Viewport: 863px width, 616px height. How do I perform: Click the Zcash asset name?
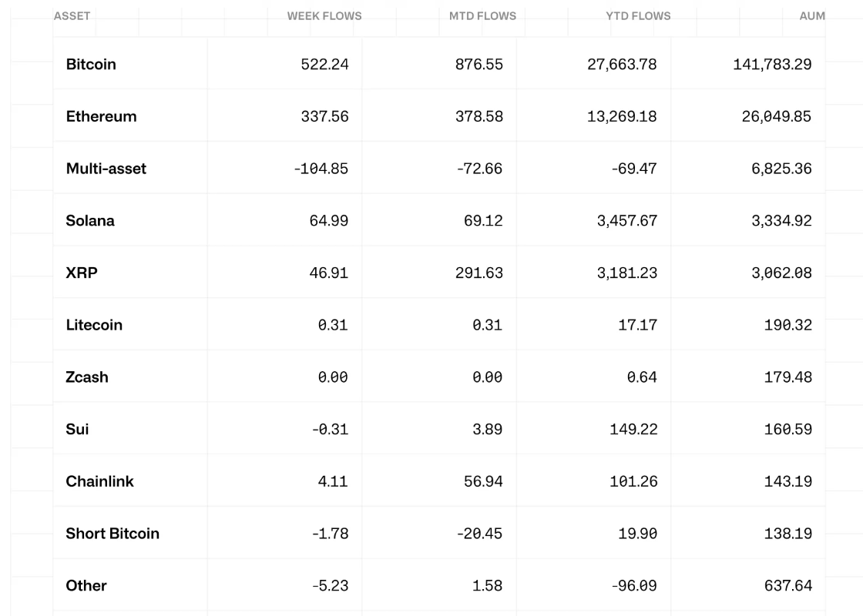point(87,377)
